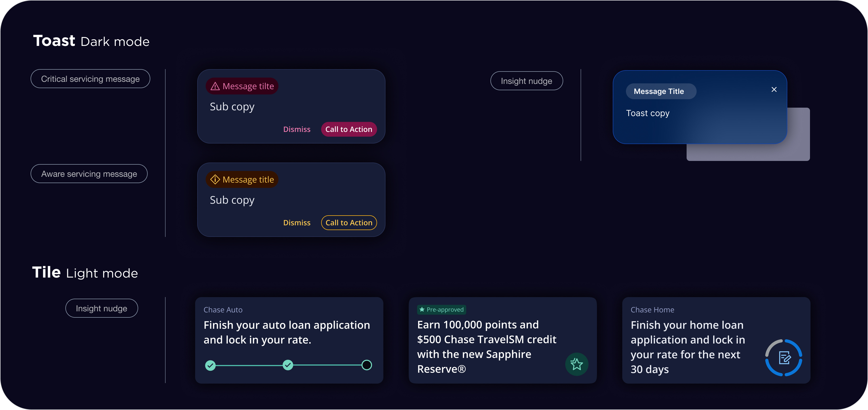Select the Critical servicing message pill

(90, 79)
